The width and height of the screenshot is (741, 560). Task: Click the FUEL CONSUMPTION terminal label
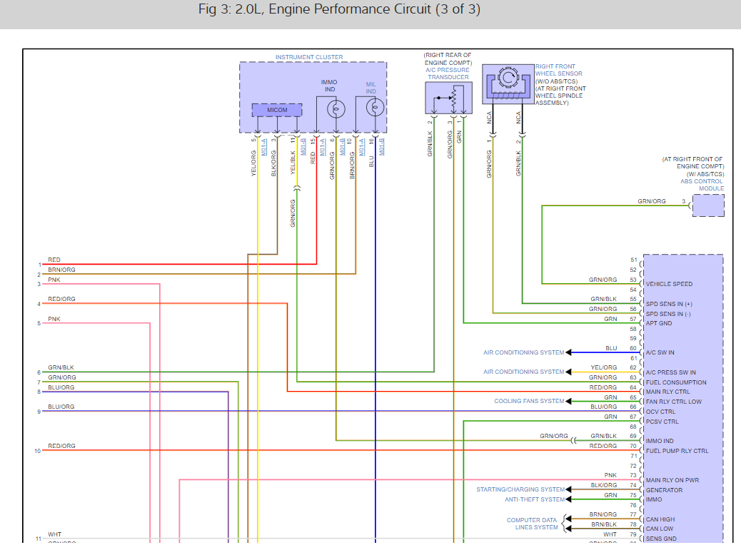(676, 382)
